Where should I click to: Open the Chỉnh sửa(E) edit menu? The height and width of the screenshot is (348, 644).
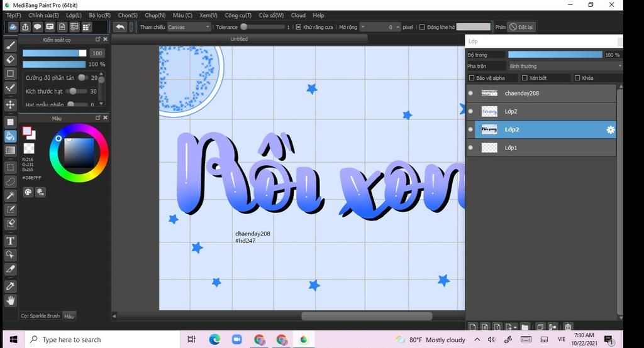43,15
